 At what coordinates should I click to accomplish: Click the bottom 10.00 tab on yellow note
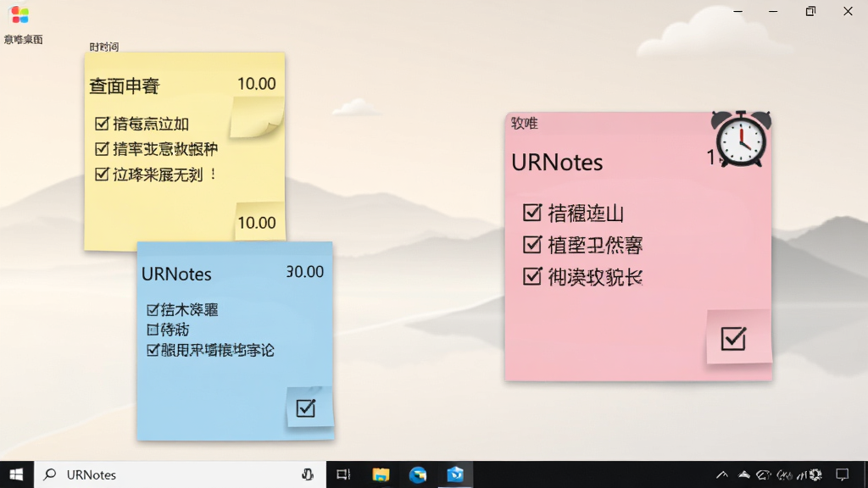[257, 223]
